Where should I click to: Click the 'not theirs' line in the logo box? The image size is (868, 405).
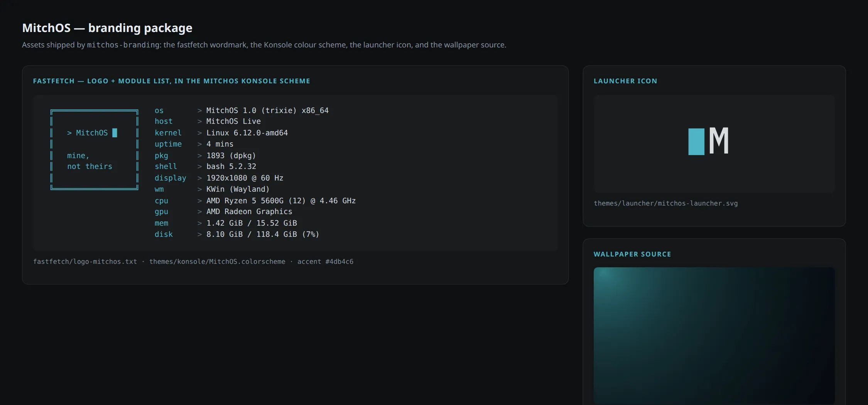coord(90,167)
